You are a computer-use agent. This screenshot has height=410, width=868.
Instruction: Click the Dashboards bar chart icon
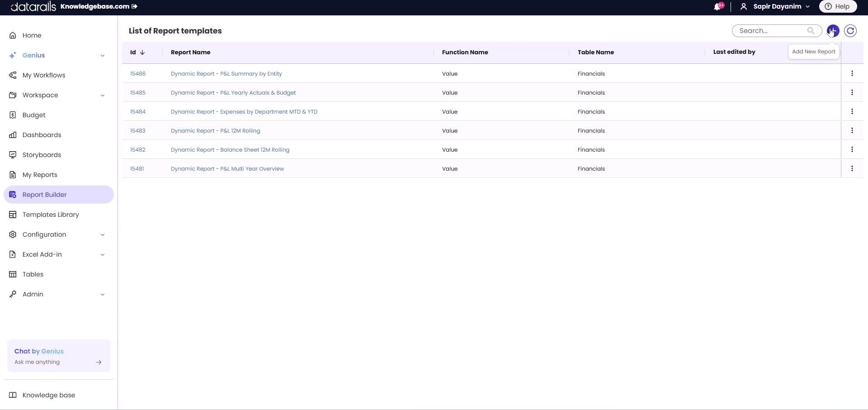pyautogui.click(x=13, y=135)
